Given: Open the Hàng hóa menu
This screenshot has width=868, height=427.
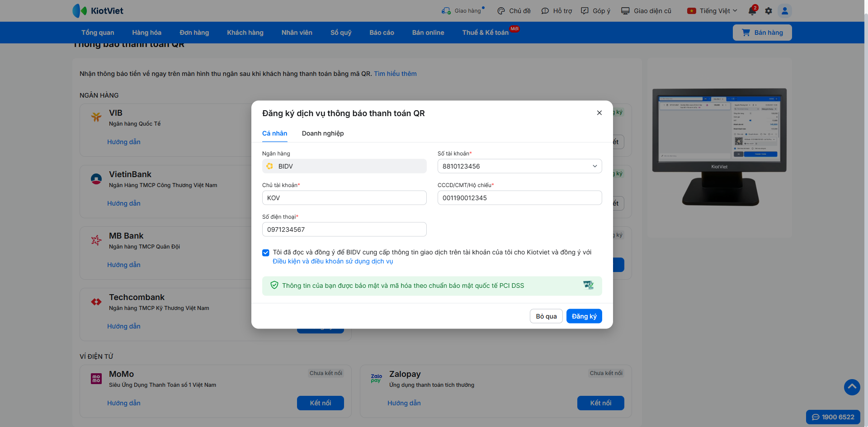Looking at the screenshot, I should (147, 33).
